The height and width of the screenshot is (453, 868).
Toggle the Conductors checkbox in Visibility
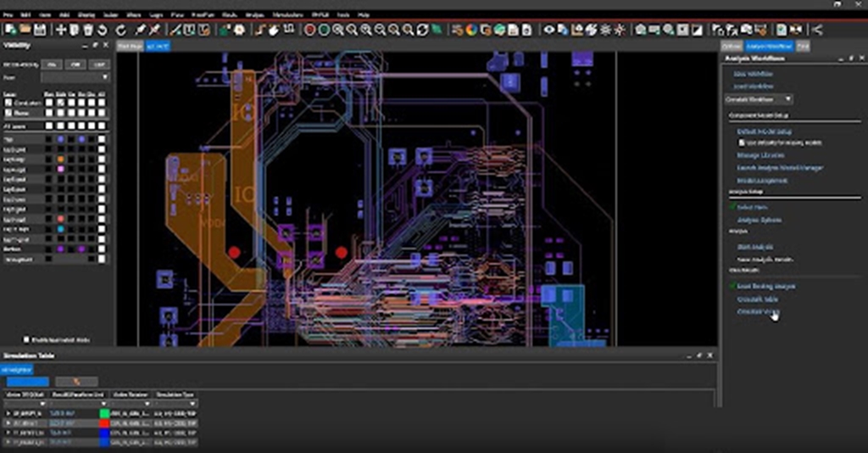[x=8, y=103]
